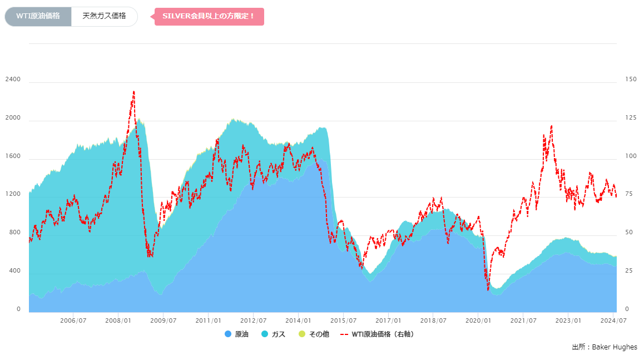Viewport: 644px width, 355px height.
Task: Click the teal ガス legend dot
Action: click(265, 334)
